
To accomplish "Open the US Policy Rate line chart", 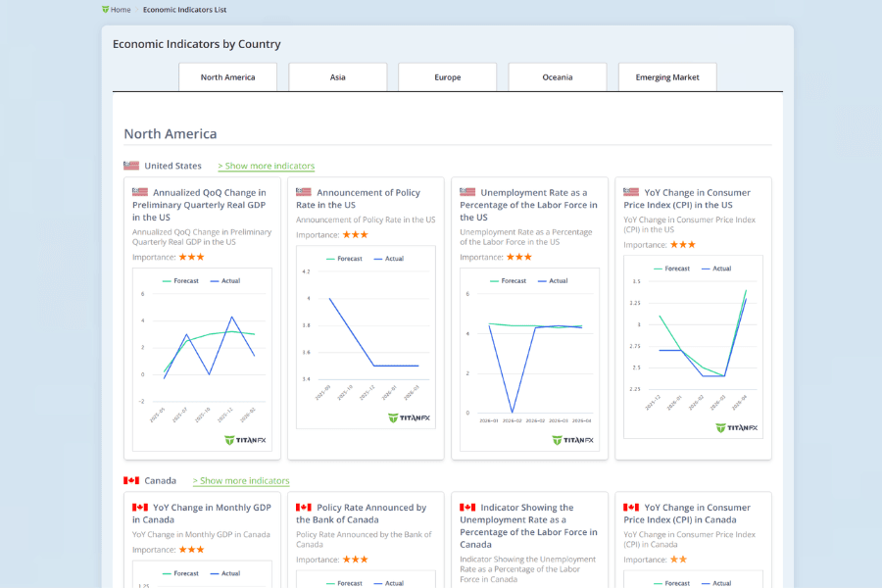I will click(366, 337).
